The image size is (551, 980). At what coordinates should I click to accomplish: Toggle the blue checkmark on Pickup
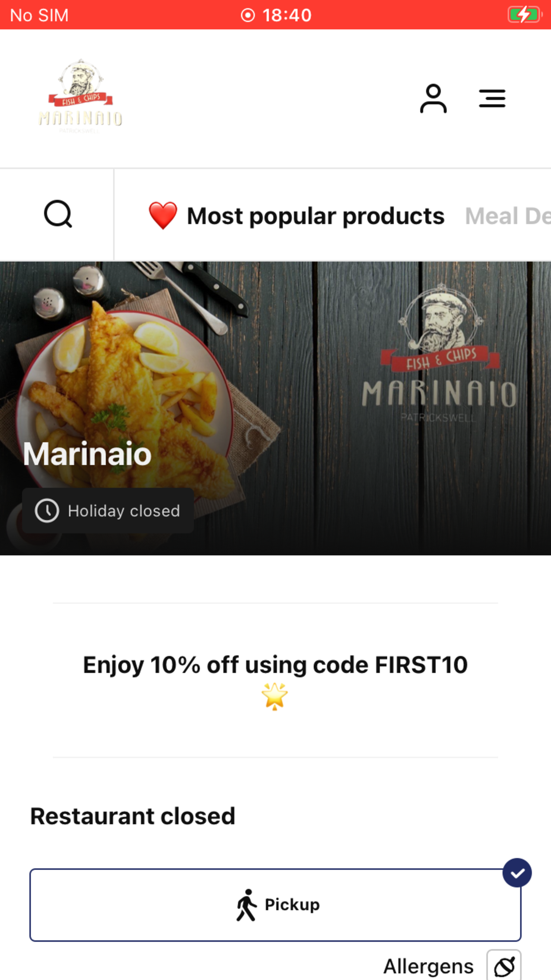[x=517, y=873]
